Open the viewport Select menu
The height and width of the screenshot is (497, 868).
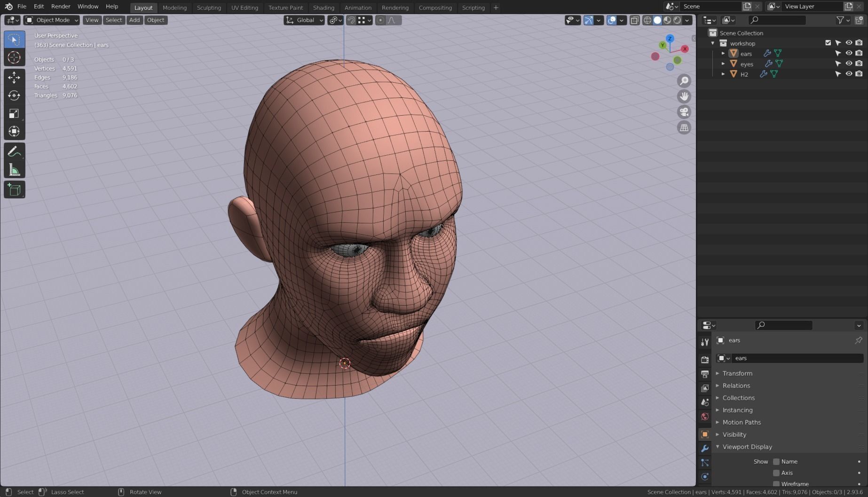tap(114, 20)
